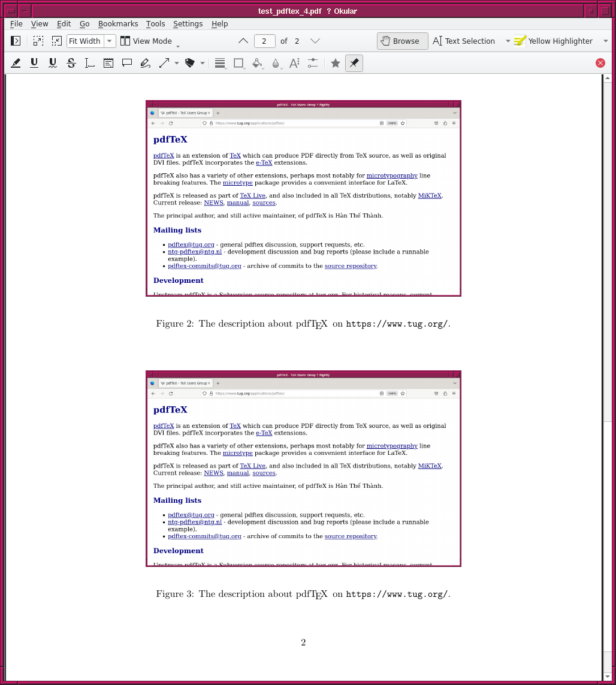616x685 pixels.
Task: Open the Fit Width zoom dropdown
Action: click(x=110, y=41)
